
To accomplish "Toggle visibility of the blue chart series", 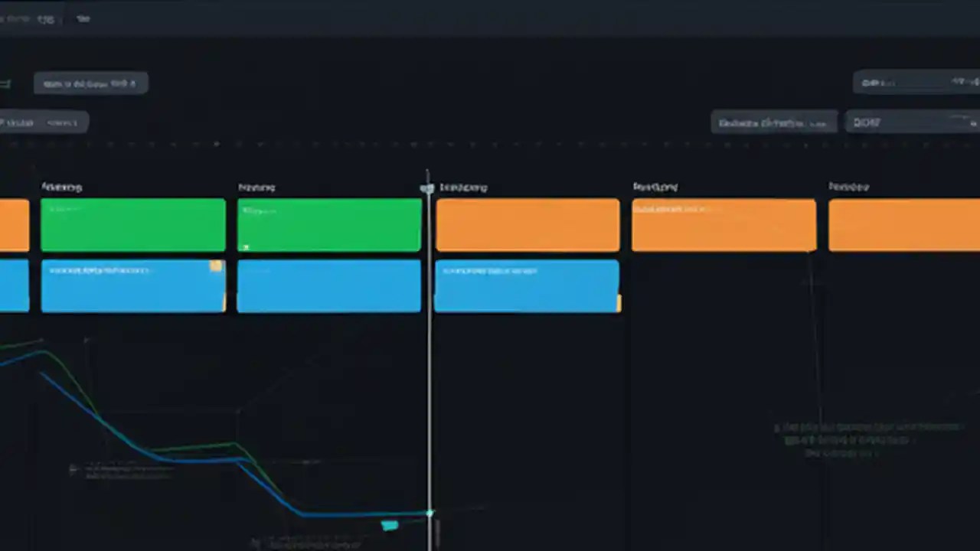I will click(x=390, y=524).
